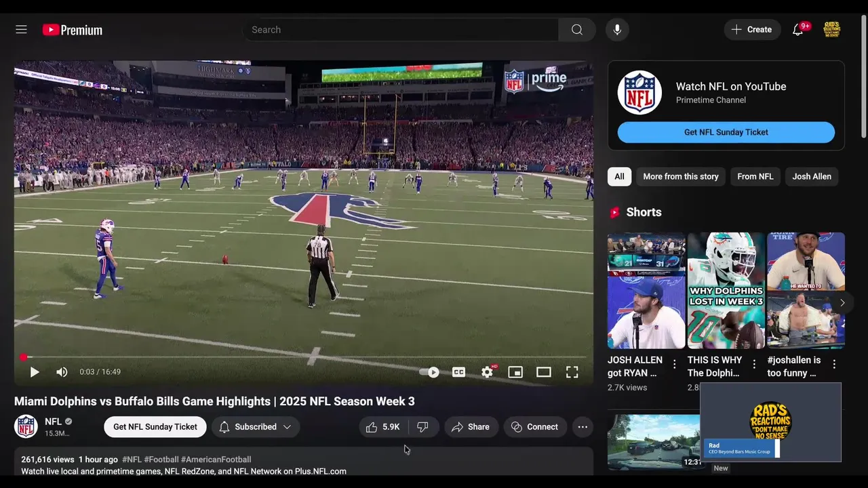Click the #NFL hashtag
This screenshot has height=488, width=868.
coord(132,460)
